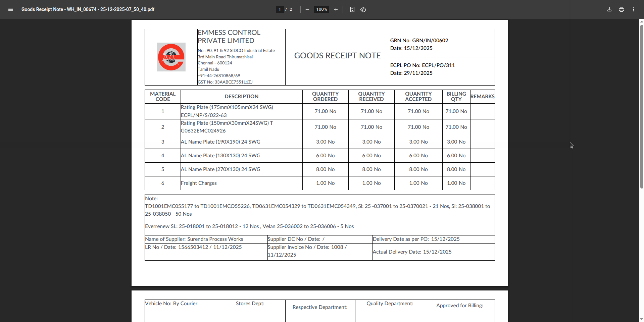This screenshot has height=322, width=644.
Task: Select the current page number field
Action: (x=280, y=9)
